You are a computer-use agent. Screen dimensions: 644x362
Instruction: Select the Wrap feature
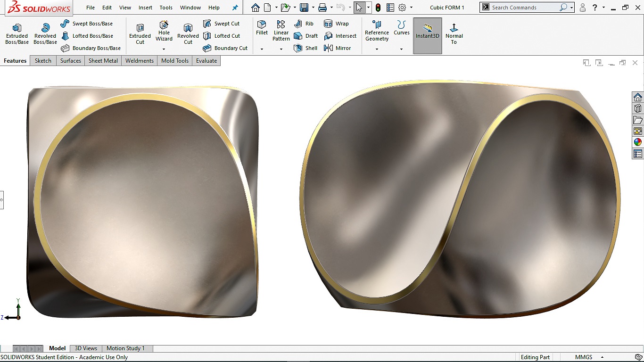336,24
